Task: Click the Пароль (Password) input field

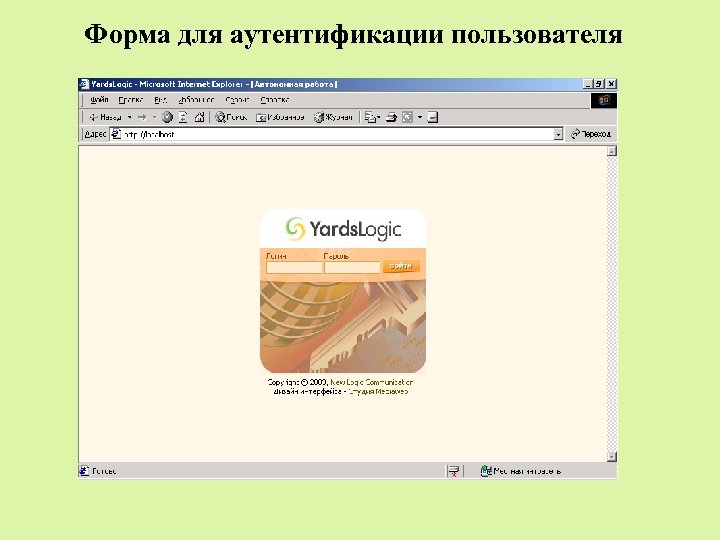Action: pos(352,268)
